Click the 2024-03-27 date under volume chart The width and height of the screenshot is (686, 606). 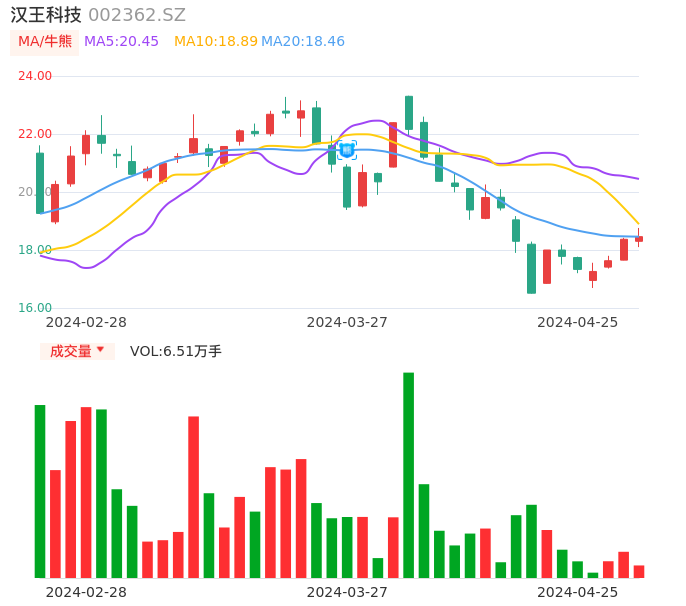coord(347,592)
